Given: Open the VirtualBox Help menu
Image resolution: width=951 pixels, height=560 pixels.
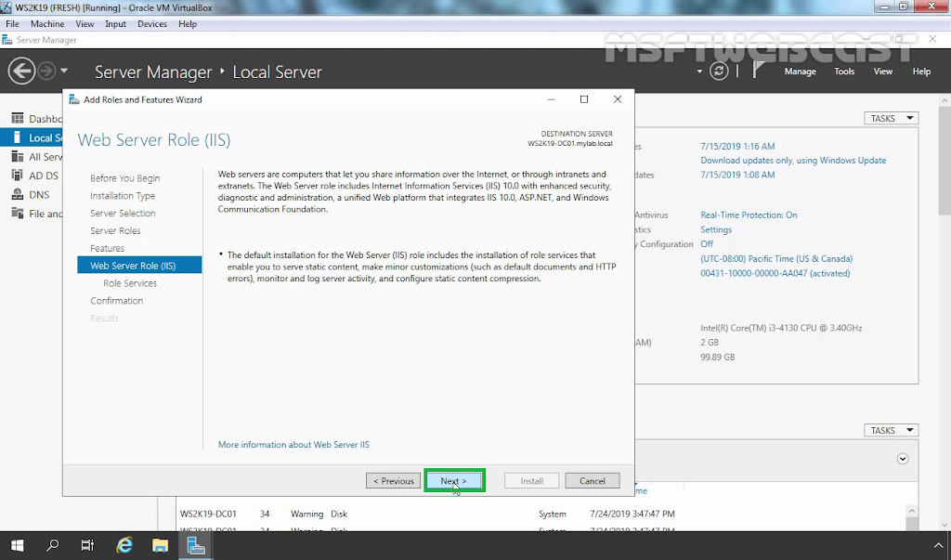Looking at the screenshot, I should (x=188, y=23).
